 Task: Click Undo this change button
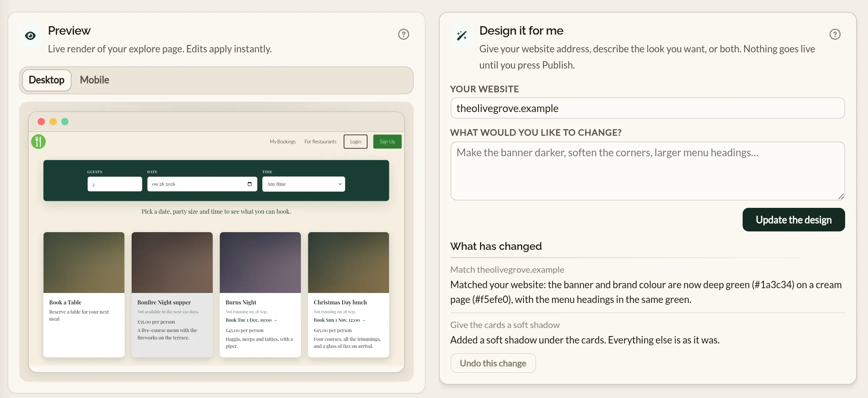493,363
